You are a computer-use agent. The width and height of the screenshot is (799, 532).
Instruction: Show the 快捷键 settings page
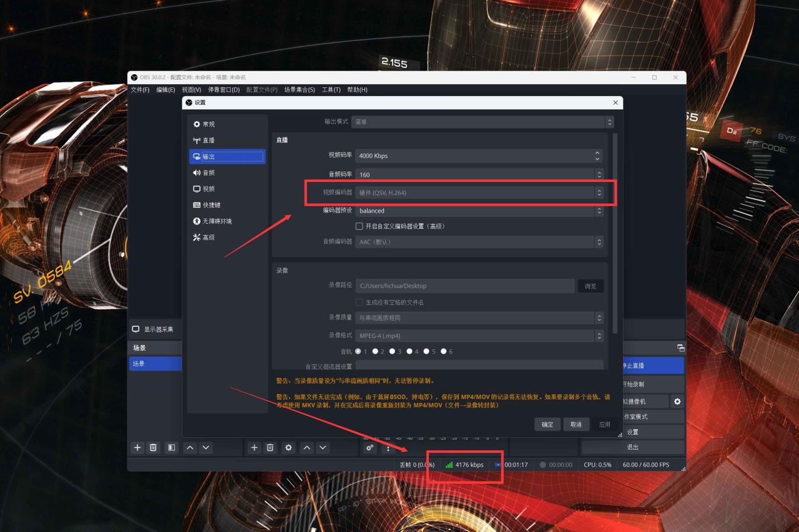tap(227, 205)
